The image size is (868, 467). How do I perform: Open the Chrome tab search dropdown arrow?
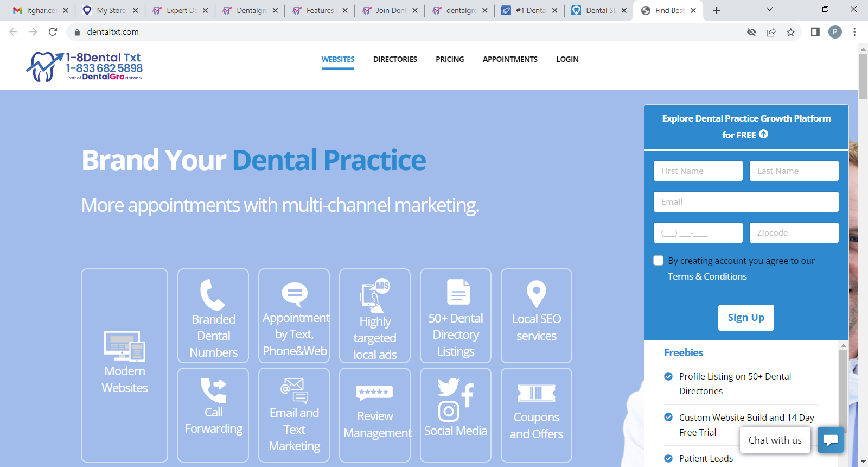pyautogui.click(x=769, y=10)
